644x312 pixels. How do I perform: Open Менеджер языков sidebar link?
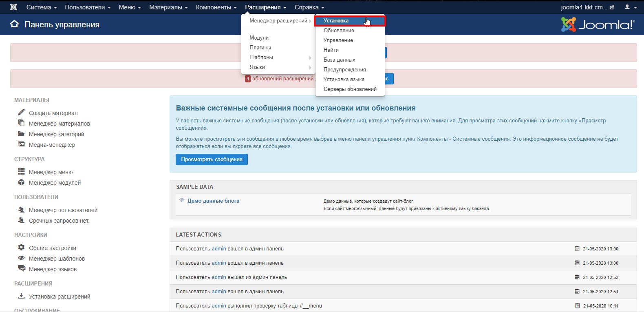(53, 269)
